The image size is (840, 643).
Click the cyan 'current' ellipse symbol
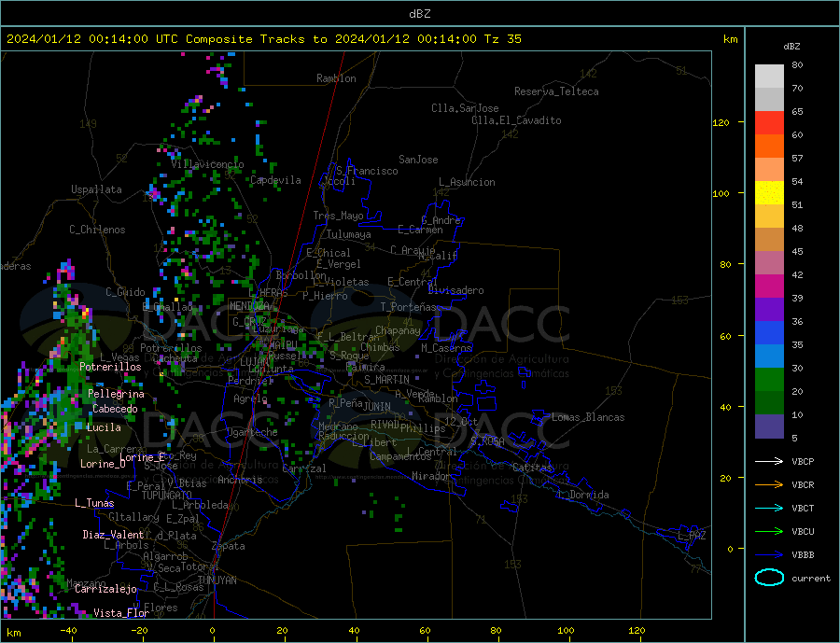pos(769,578)
